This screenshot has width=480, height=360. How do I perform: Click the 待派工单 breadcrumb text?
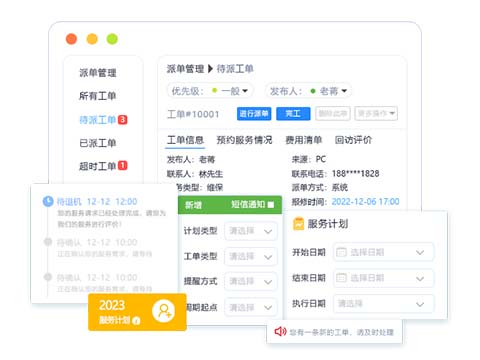click(235, 69)
